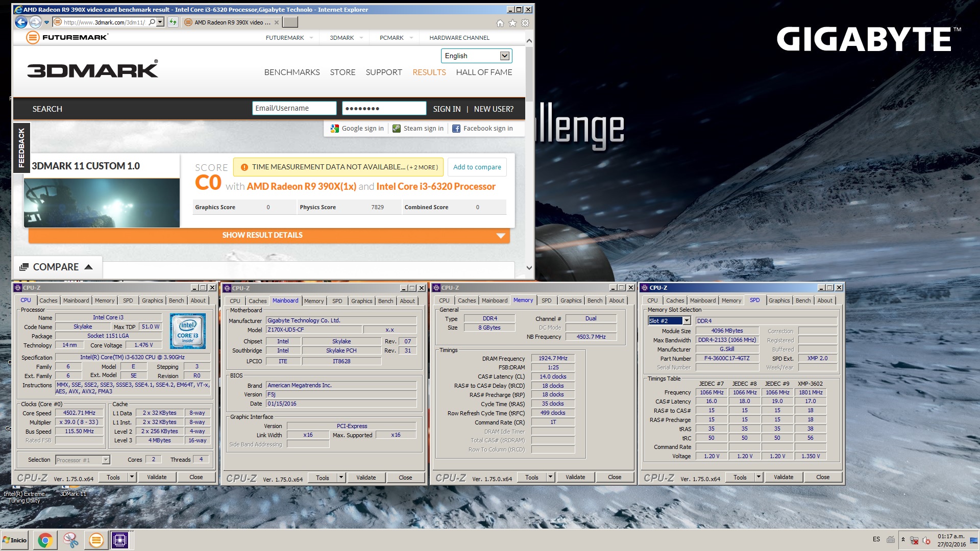980x551 pixels.
Task: Click the 3DMARK logo on the page
Action: pos(92,69)
